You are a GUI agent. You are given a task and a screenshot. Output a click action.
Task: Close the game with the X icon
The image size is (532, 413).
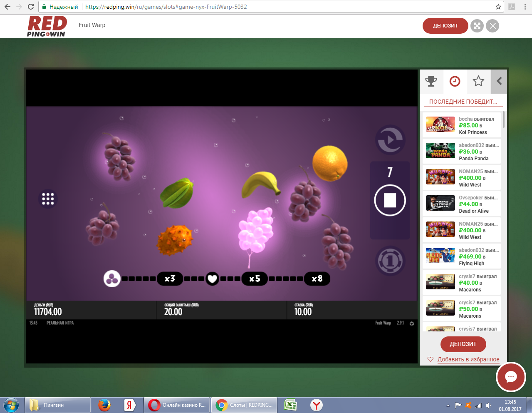pyautogui.click(x=492, y=26)
